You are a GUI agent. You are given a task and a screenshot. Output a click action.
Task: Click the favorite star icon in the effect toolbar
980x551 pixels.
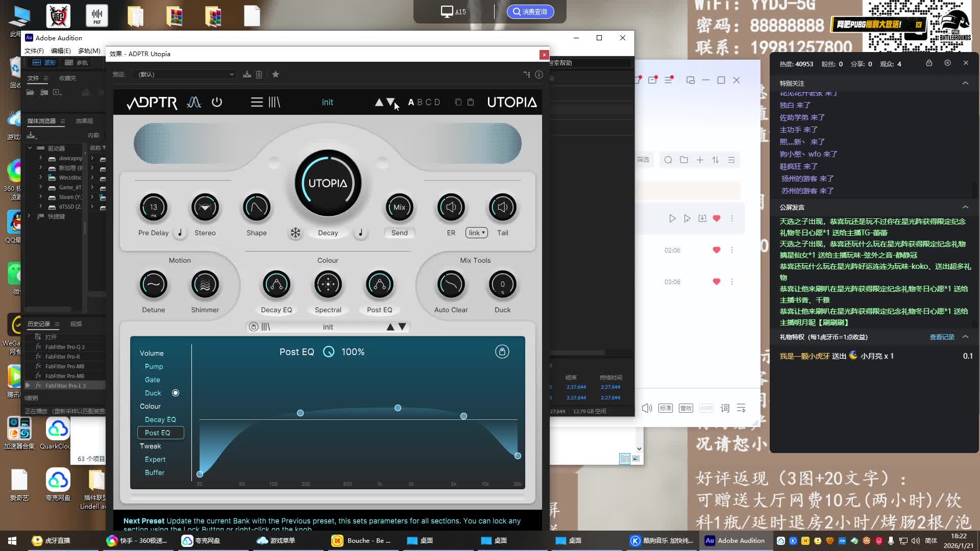(x=276, y=74)
